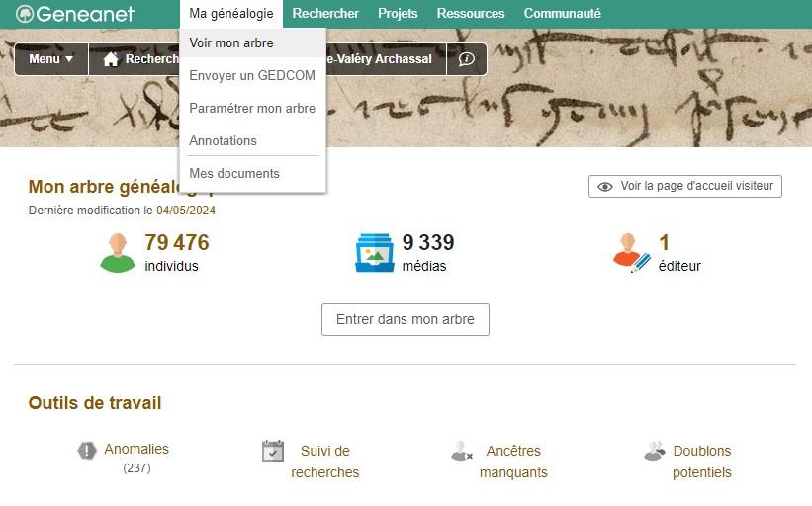Open Paramétrer mon arbre
The height and width of the screenshot is (506, 812).
pos(253,108)
